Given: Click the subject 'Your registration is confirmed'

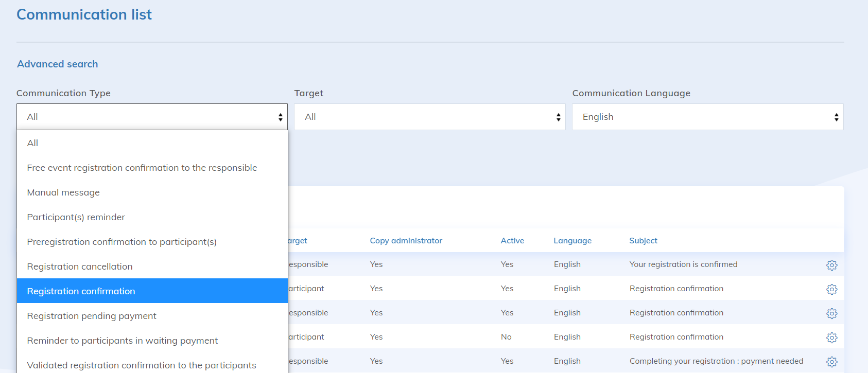Looking at the screenshot, I should point(683,264).
